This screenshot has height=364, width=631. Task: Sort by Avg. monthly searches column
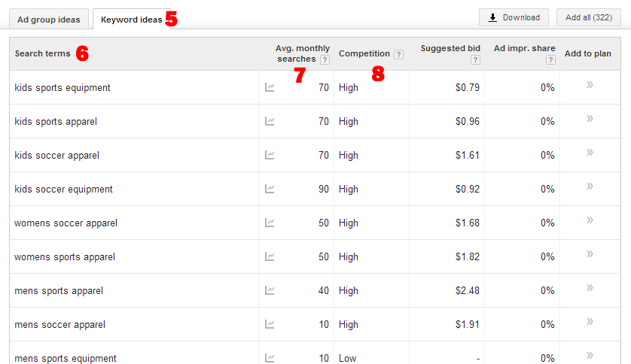click(302, 53)
